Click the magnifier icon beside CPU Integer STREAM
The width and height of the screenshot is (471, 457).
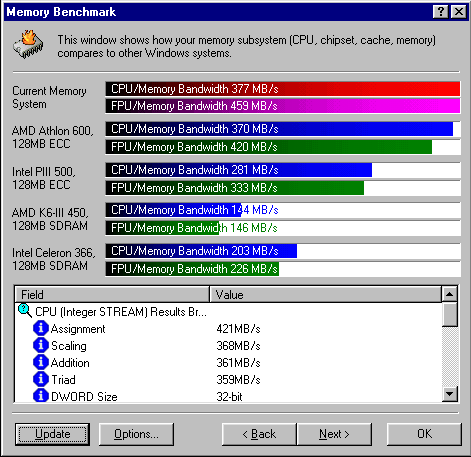[25, 311]
